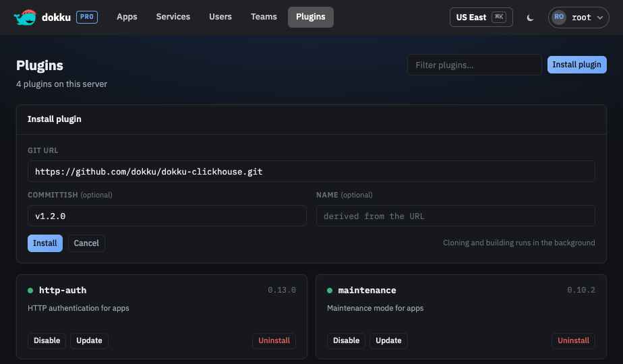Click the optional Name field
The image size is (623, 364).
point(455,216)
